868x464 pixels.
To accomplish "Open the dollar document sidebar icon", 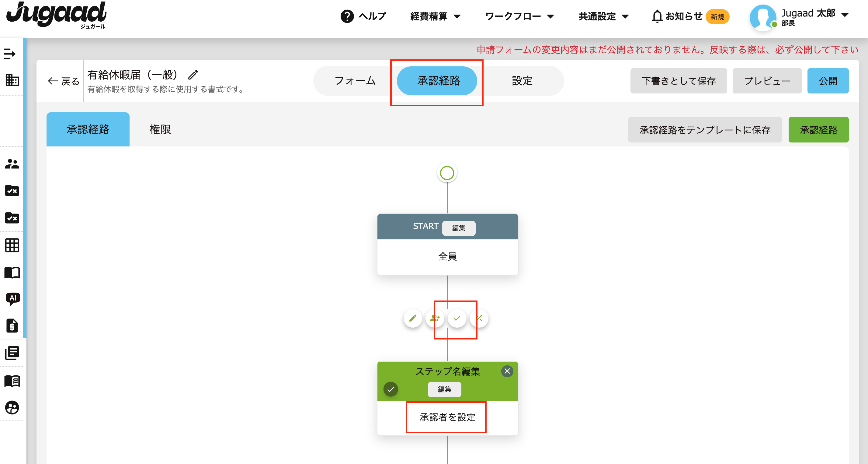I will coord(12,326).
